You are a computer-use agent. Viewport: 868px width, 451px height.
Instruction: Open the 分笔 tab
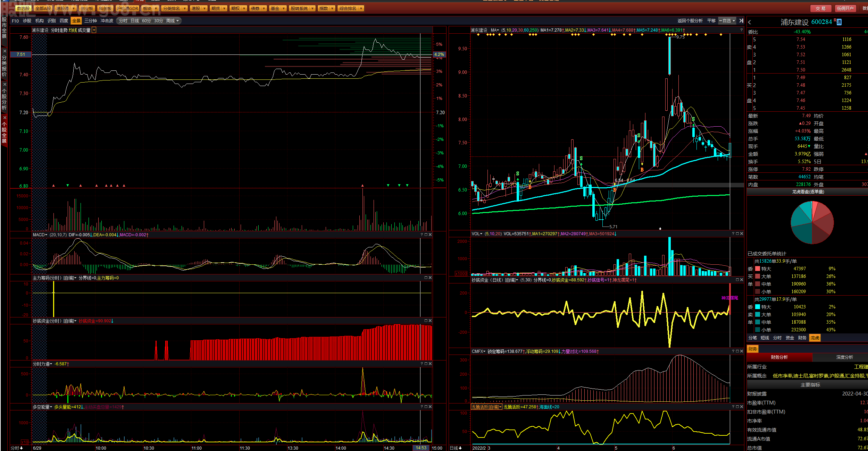pyautogui.click(x=752, y=338)
